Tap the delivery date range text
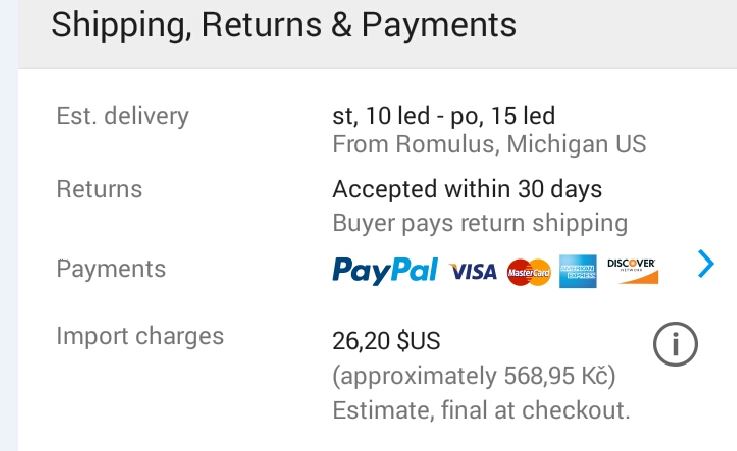The image size is (737, 451). (x=443, y=116)
